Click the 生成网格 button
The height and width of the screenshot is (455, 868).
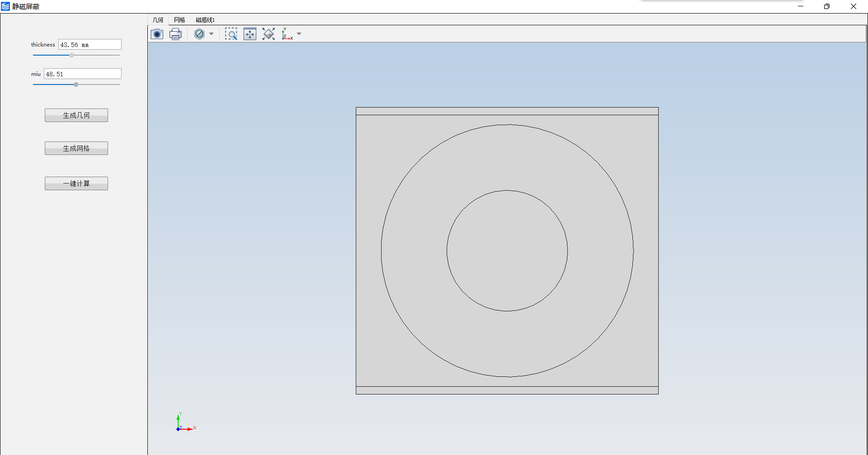(76, 148)
